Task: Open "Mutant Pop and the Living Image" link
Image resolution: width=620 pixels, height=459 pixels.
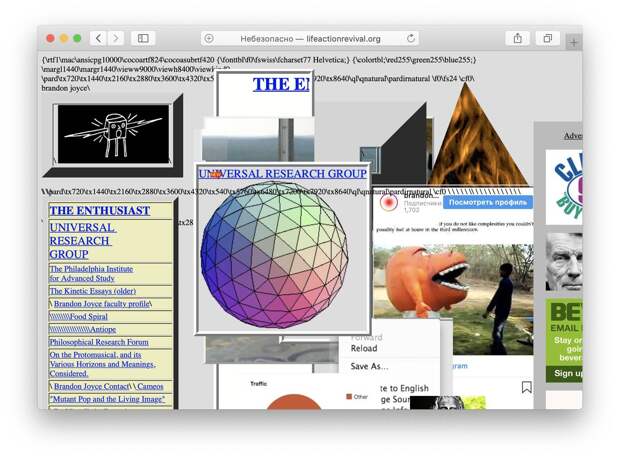Action: click(107, 399)
